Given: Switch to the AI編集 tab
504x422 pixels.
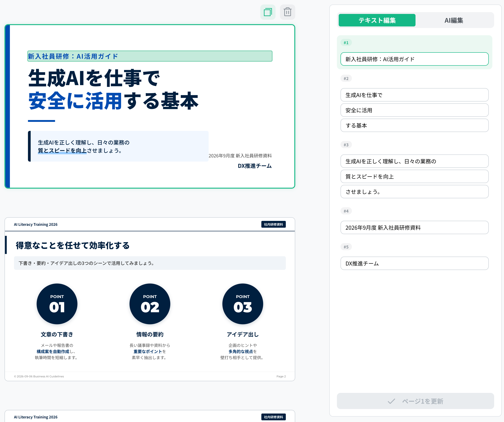Looking at the screenshot, I should tap(454, 20).
